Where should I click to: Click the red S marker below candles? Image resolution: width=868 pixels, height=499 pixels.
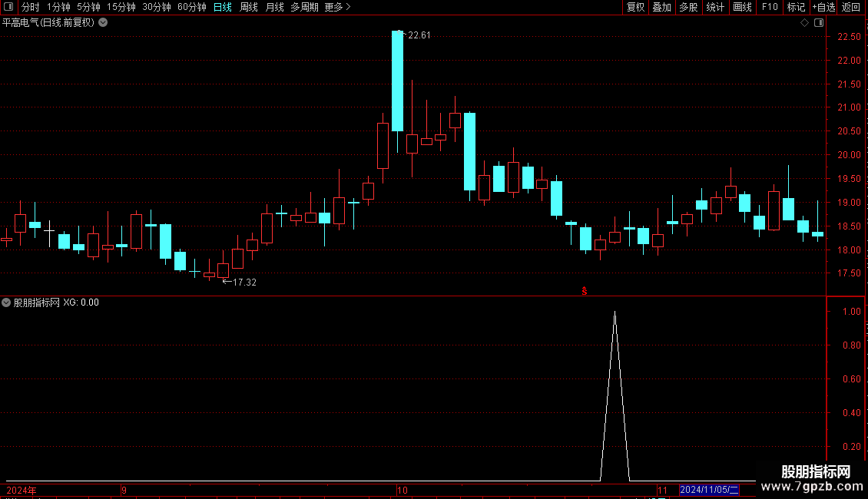pos(584,291)
